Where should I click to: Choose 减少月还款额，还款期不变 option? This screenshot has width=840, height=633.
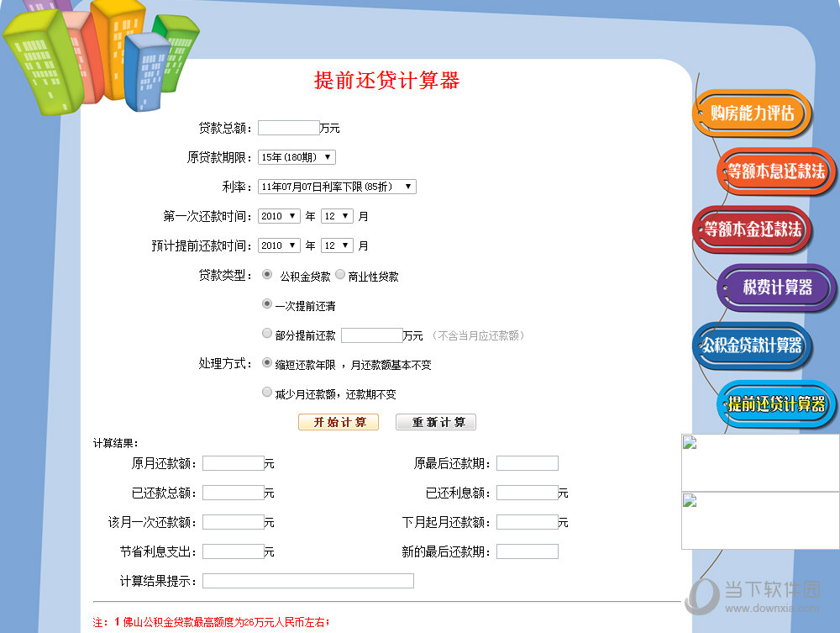(x=266, y=392)
